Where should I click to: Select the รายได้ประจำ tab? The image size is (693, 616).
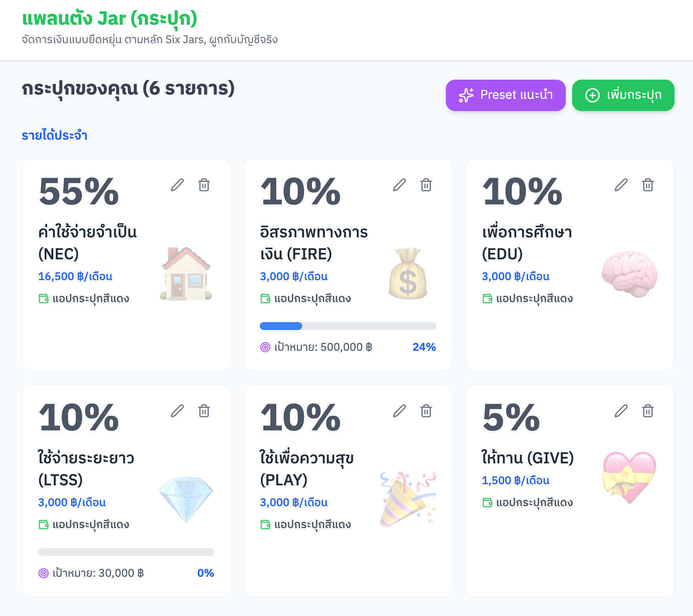coord(55,135)
